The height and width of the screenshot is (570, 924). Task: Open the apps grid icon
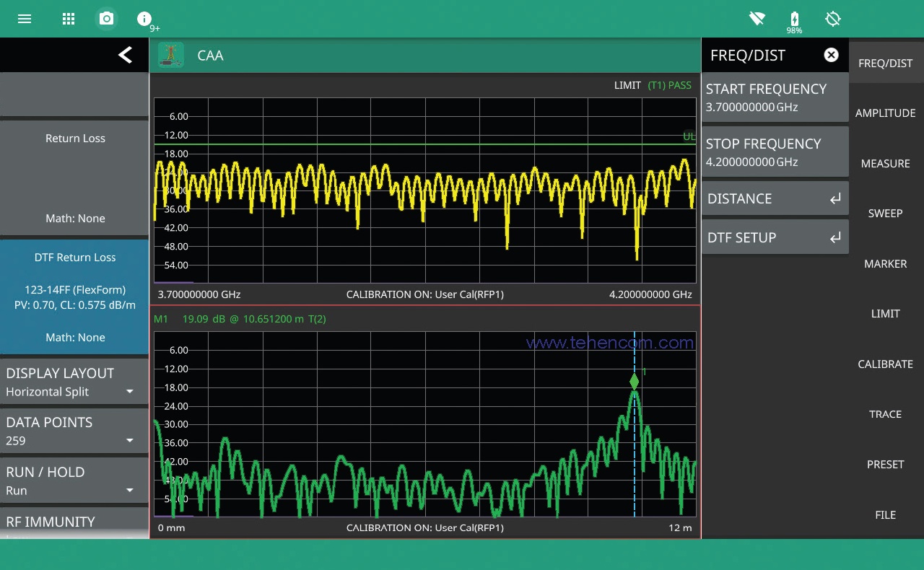coord(69,19)
